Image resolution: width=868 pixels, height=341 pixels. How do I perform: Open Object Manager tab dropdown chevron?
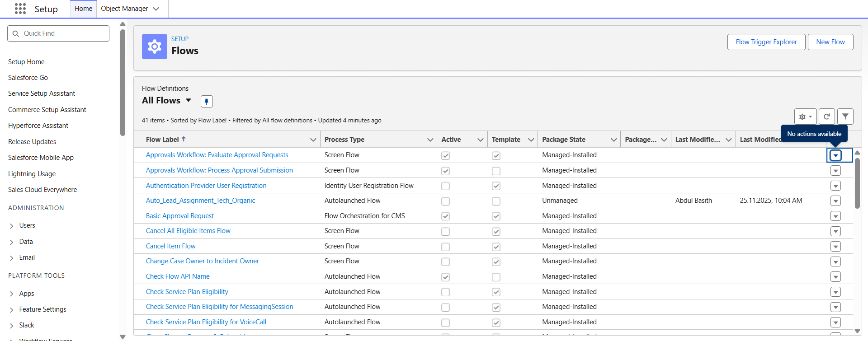coord(156,9)
